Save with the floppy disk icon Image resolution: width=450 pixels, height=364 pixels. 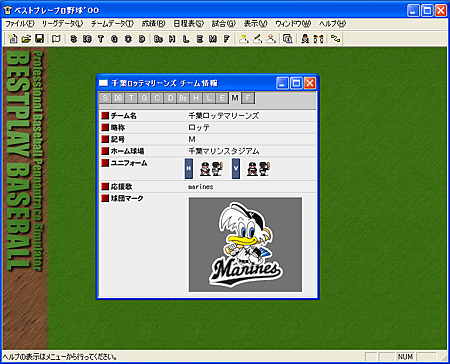click(39, 39)
